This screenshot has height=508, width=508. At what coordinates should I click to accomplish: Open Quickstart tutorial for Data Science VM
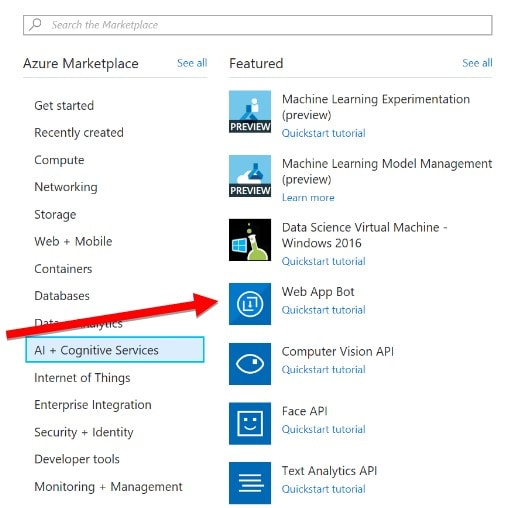pyautogui.click(x=324, y=261)
